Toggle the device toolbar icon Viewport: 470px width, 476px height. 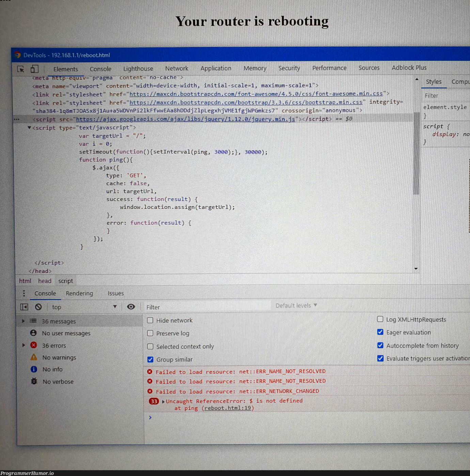click(x=34, y=69)
